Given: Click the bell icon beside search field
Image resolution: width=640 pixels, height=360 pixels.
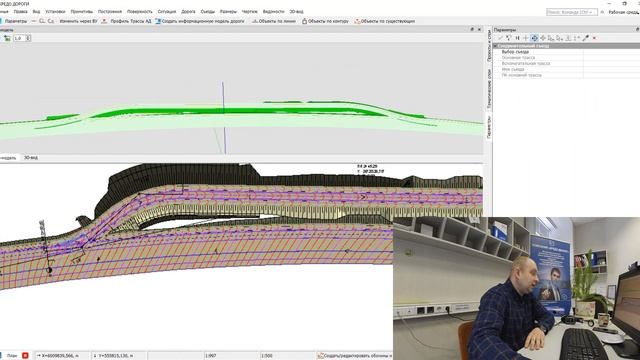Looking at the screenshot, I should [602, 12].
